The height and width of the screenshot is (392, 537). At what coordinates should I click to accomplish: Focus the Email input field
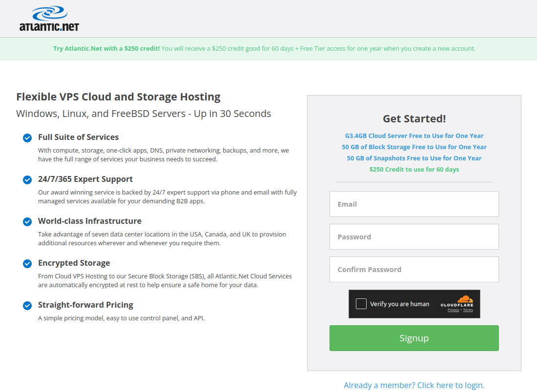414,204
